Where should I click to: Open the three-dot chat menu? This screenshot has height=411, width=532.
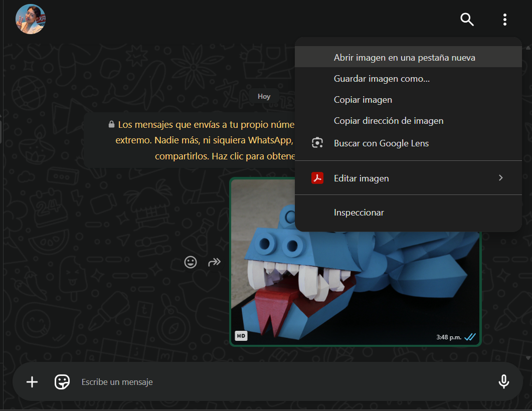[504, 20]
